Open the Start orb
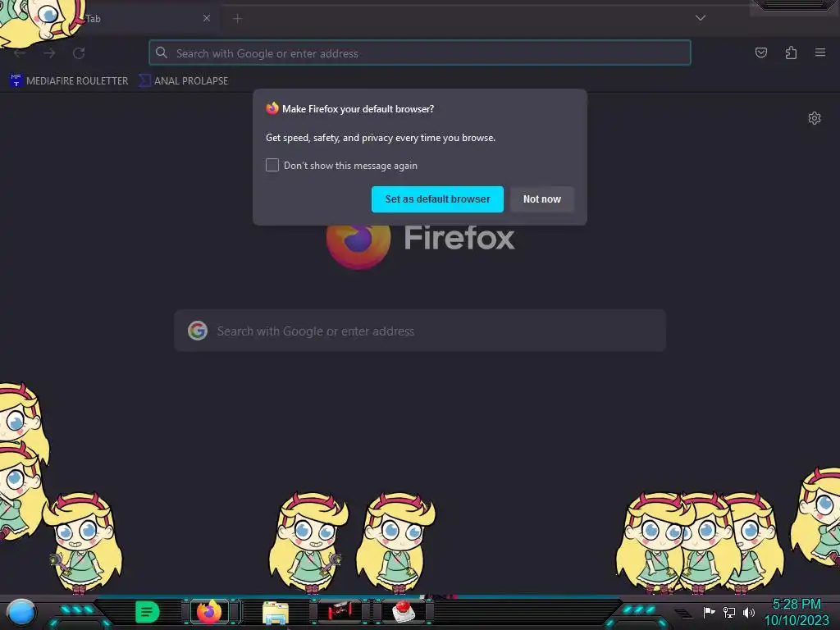This screenshot has width=840, height=630. (21, 612)
